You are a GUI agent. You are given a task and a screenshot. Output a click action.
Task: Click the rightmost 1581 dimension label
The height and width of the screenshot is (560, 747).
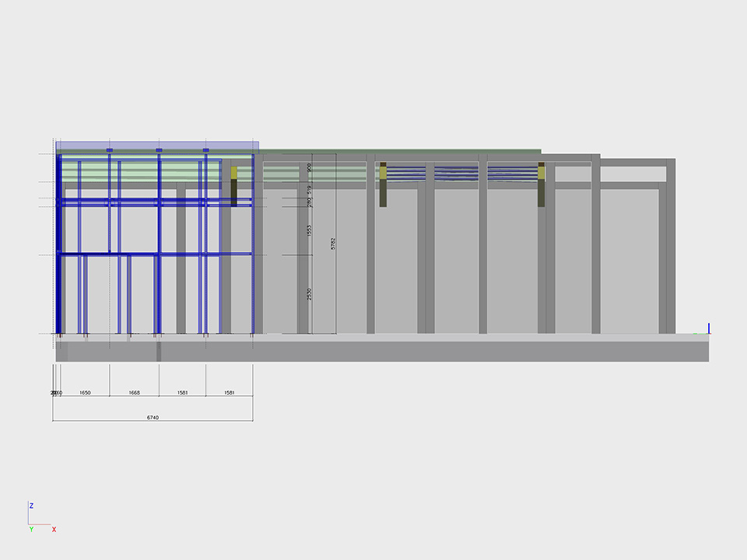pos(229,393)
